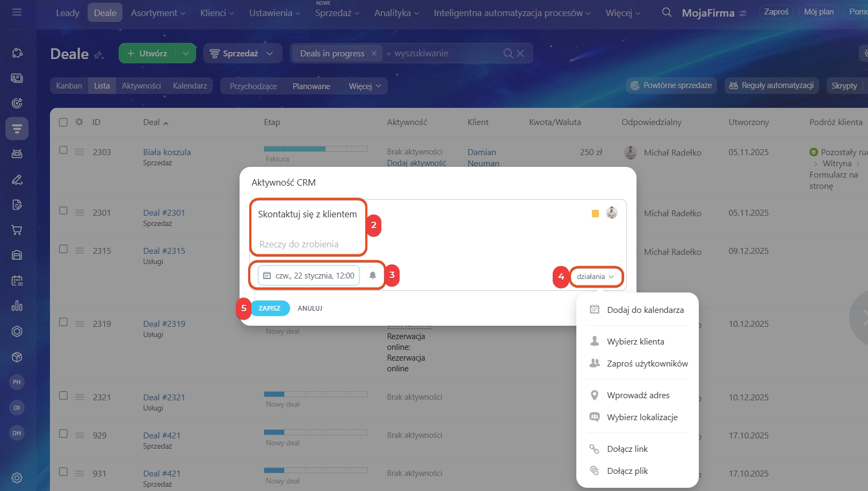Open the document edit icon in the sidebar
The width and height of the screenshot is (868, 491).
click(17, 204)
